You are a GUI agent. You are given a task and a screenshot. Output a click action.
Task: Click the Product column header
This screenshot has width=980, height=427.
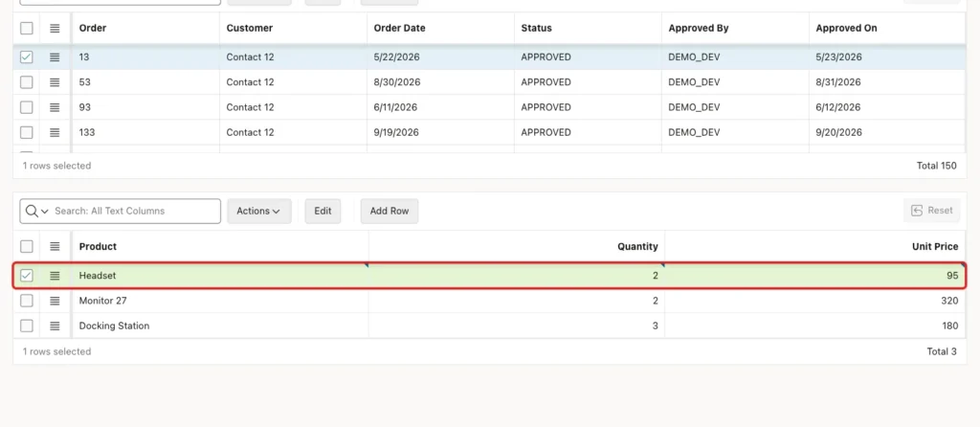pyautogui.click(x=220, y=246)
